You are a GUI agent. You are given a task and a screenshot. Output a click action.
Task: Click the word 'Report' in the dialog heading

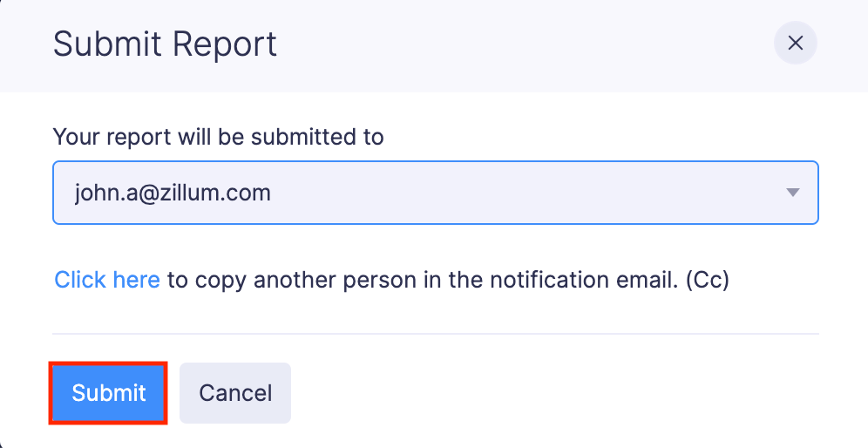coord(224,44)
